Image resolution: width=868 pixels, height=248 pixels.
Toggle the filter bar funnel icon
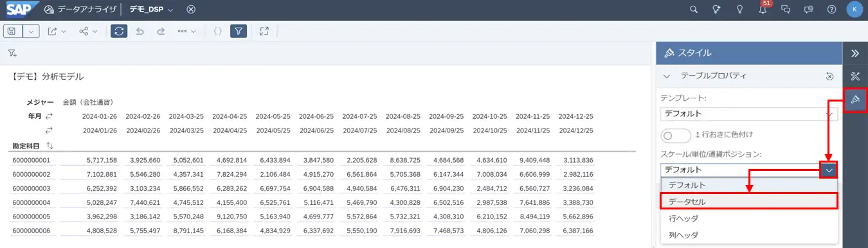tap(239, 31)
